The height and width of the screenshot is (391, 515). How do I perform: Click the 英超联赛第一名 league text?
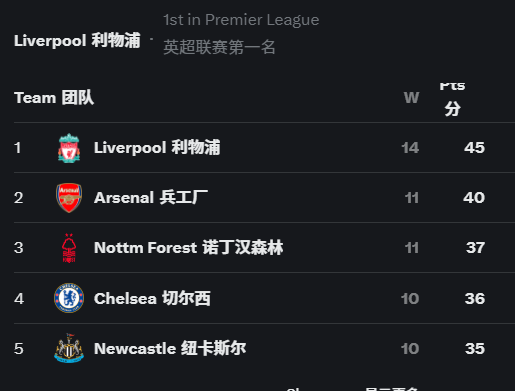coord(219,47)
